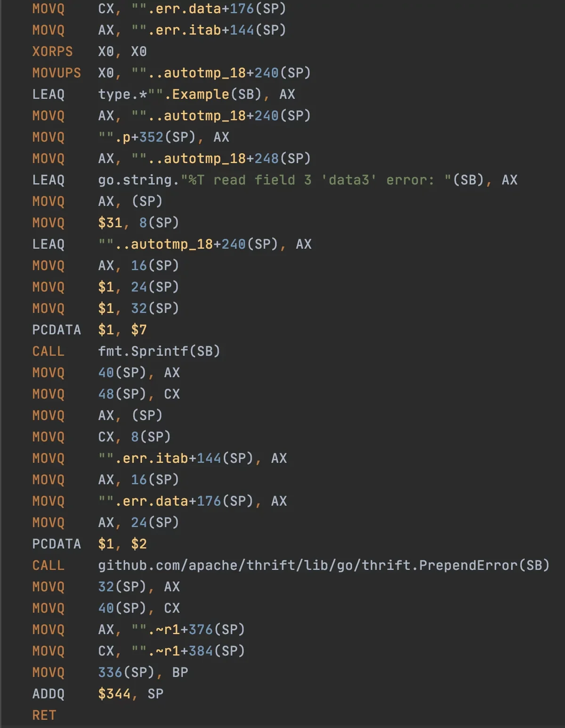The image size is (565, 728).
Task: Click the "".p+352(SP) operand
Action: pos(147,137)
